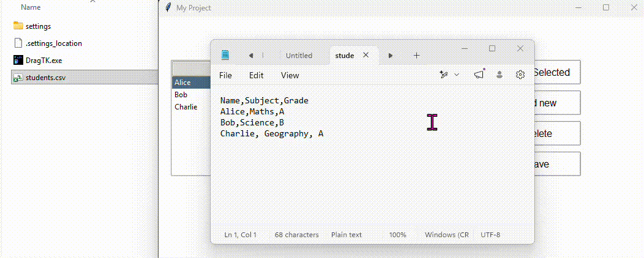The image size is (644, 258).
Task: Open the View menu
Action: [x=290, y=75]
